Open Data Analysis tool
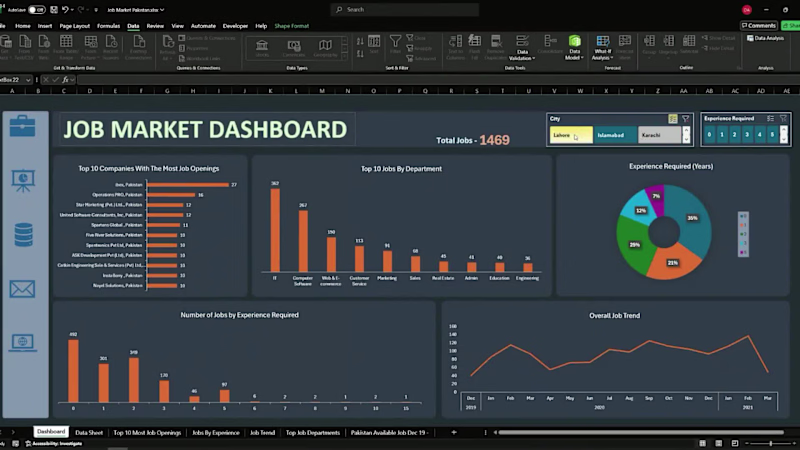 [x=765, y=38]
